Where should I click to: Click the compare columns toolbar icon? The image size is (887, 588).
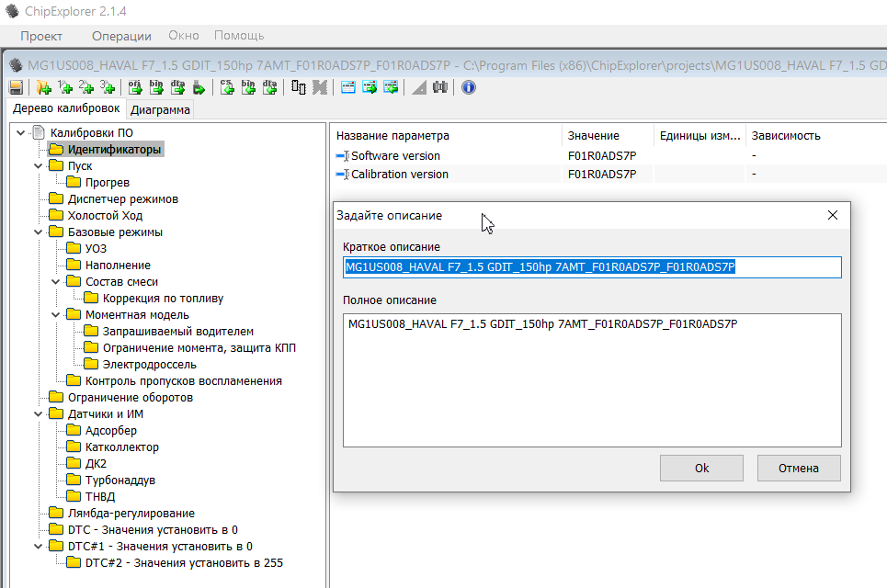[299, 87]
